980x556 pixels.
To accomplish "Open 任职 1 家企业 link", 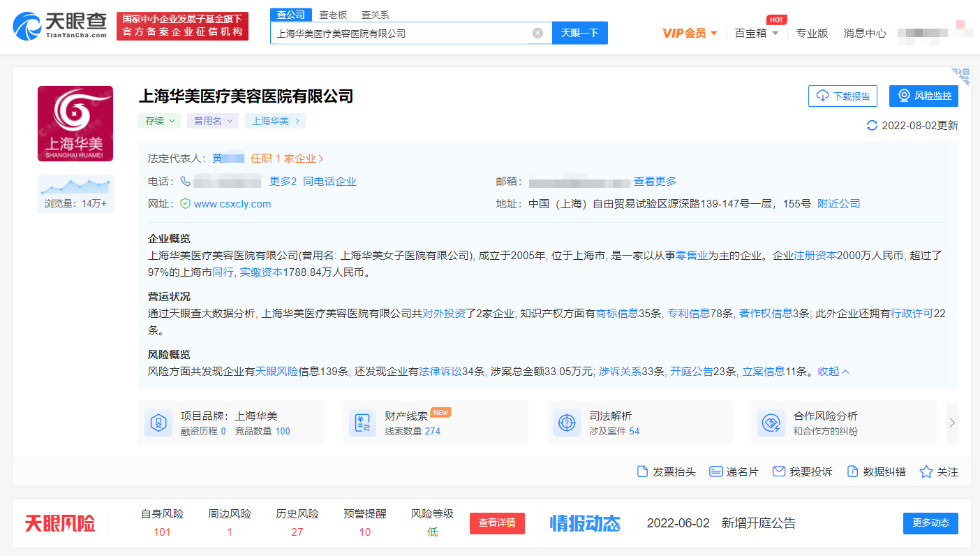I will click(x=287, y=159).
